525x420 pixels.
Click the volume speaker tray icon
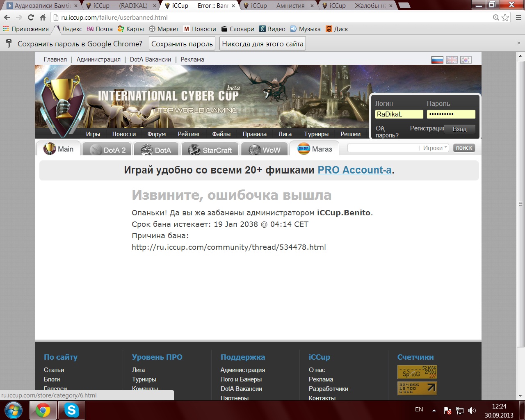(x=472, y=410)
